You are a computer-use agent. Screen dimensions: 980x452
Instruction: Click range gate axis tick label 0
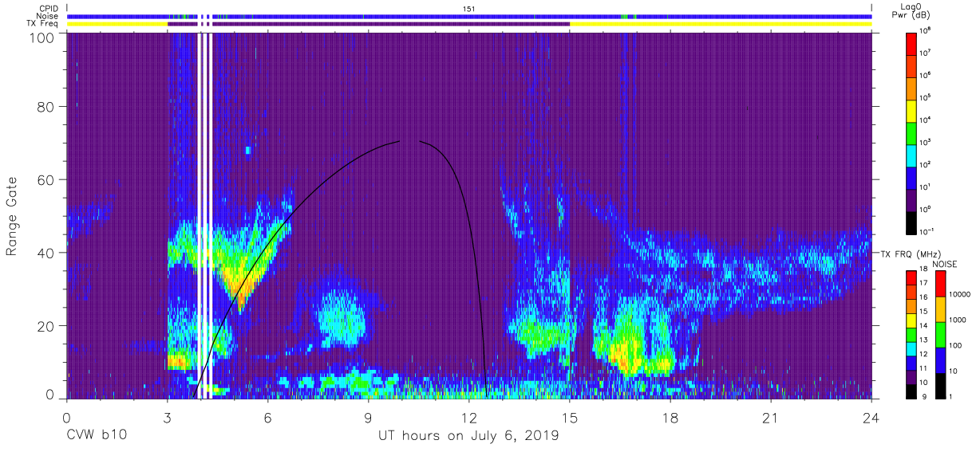click(49, 394)
